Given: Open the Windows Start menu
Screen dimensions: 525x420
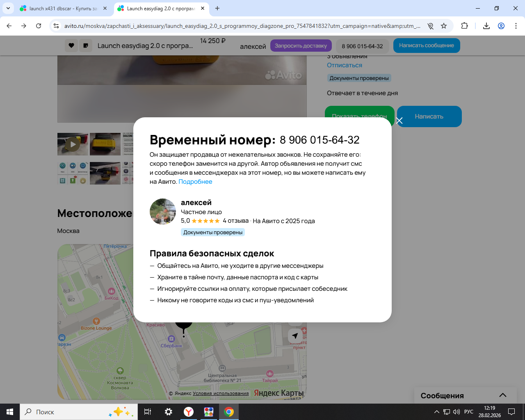Looking at the screenshot, I should pyautogui.click(x=10, y=412).
